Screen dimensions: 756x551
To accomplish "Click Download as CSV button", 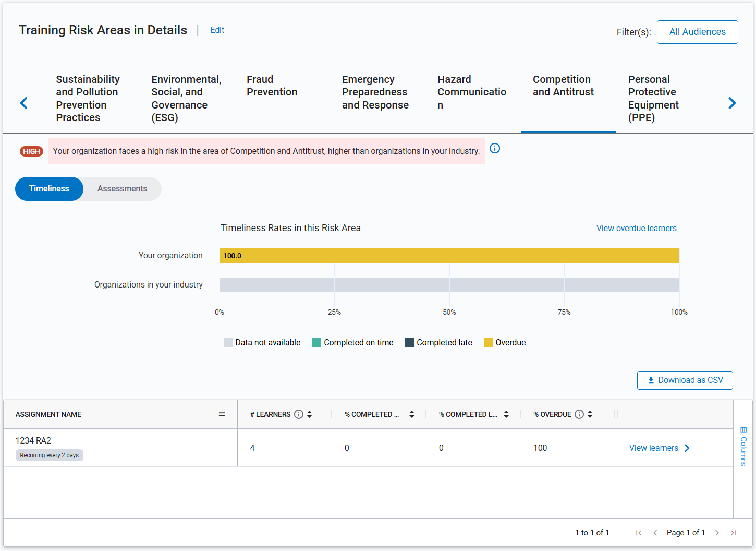I will (685, 380).
